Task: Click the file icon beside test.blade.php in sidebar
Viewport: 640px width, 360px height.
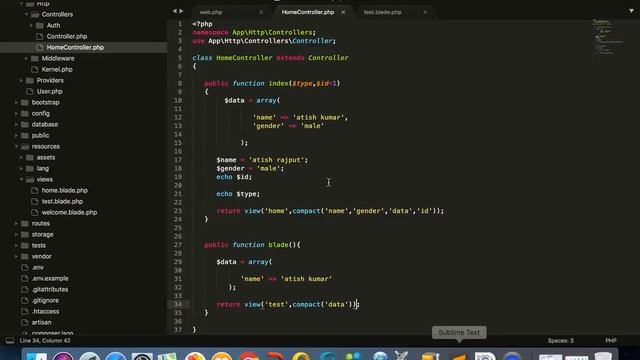Action: (35, 202)
